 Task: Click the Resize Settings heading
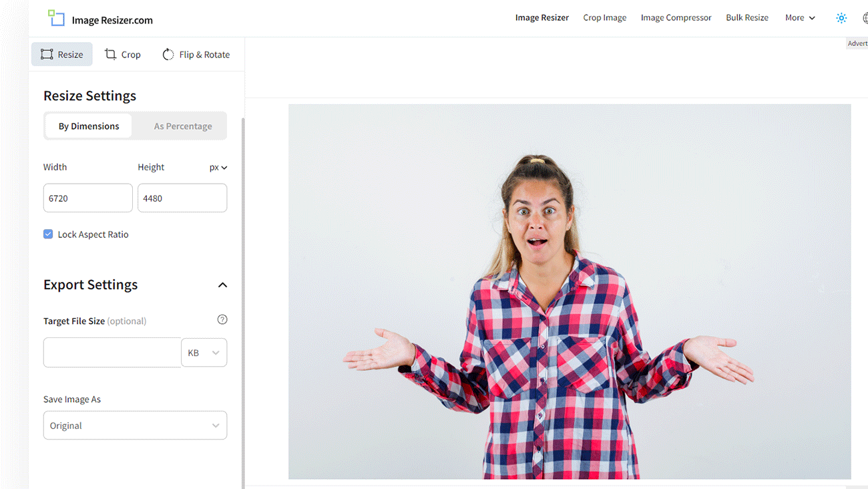89,96
